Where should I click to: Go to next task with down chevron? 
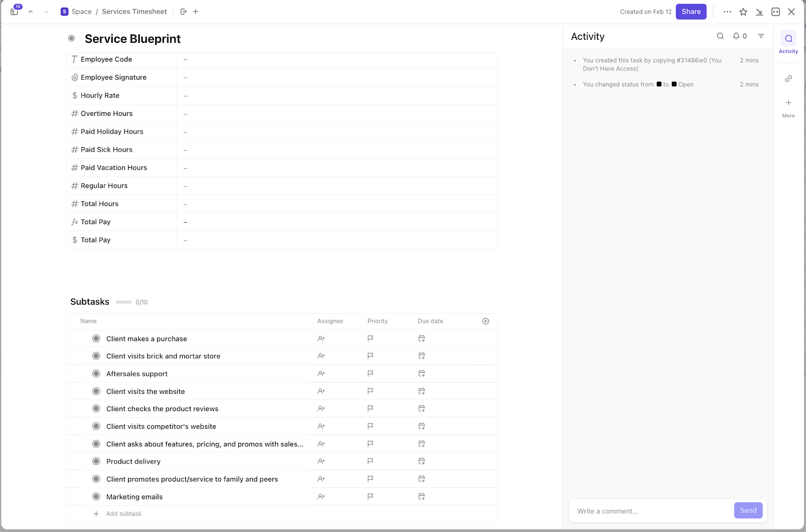pos(46,12)
